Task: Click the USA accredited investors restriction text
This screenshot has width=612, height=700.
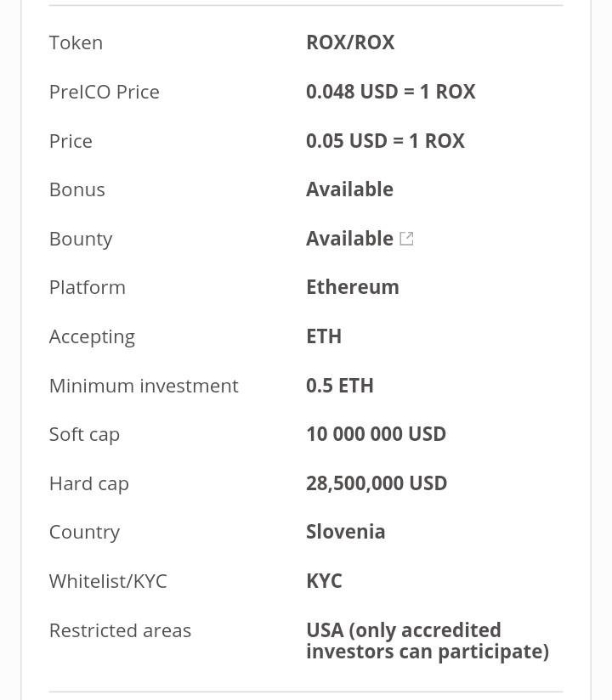Action: 427,641
